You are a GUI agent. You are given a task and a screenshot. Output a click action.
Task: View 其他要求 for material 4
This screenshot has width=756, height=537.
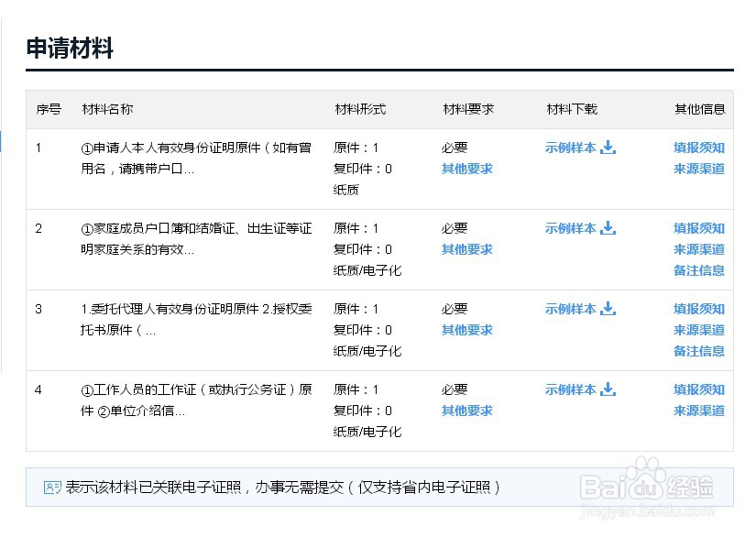click(467, 411)
